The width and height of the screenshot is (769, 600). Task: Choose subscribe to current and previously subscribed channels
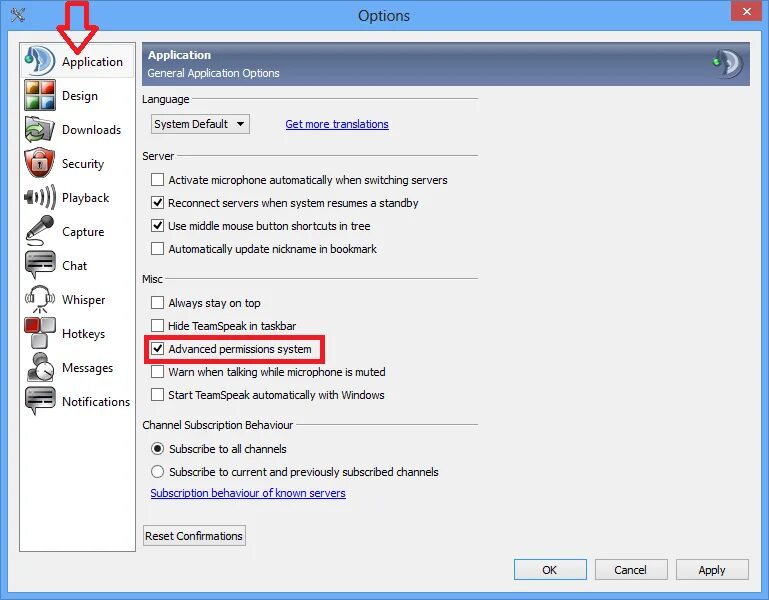pos(157,471)
